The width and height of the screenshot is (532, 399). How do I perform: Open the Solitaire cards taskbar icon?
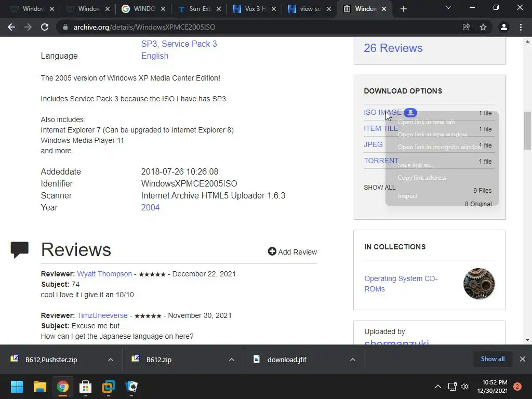pyautogui.click(x=131, y=387)
